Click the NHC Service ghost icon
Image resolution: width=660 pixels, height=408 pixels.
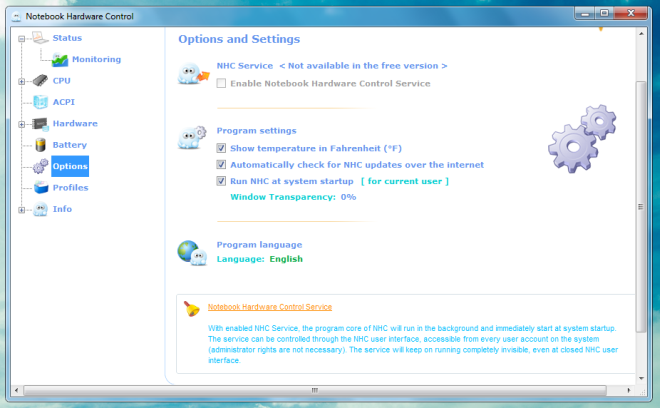click(193, 74)
